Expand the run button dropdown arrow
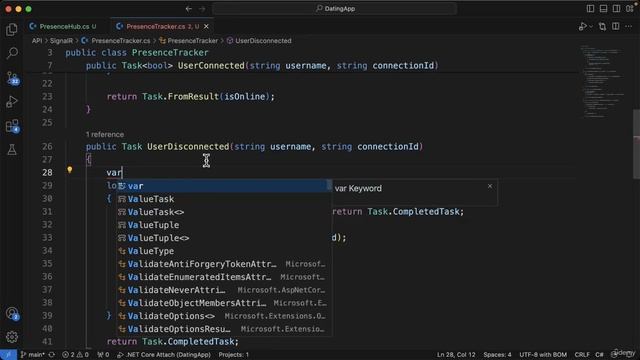 (591, 27)
